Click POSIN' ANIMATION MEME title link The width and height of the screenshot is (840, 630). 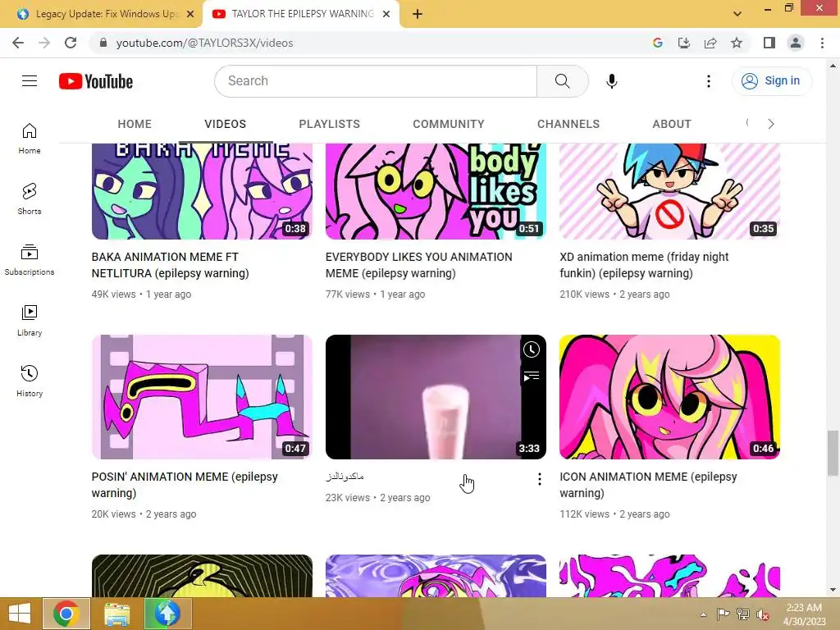click(x=185, y=485)
